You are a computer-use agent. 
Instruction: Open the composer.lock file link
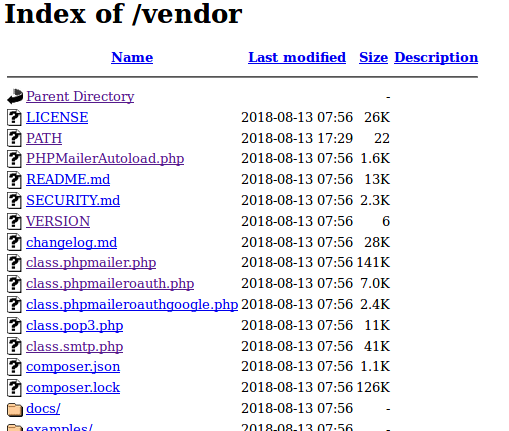(73, 388)
